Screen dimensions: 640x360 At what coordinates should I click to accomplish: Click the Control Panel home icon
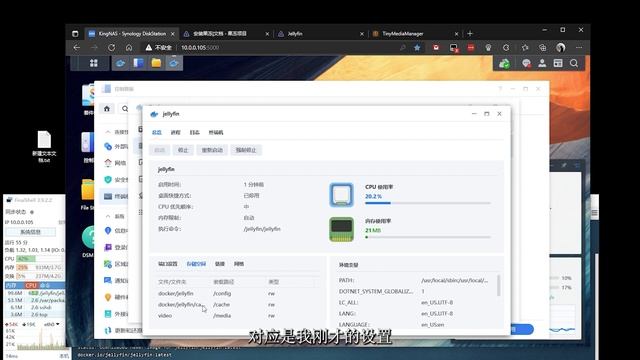[x=107, y=109]
